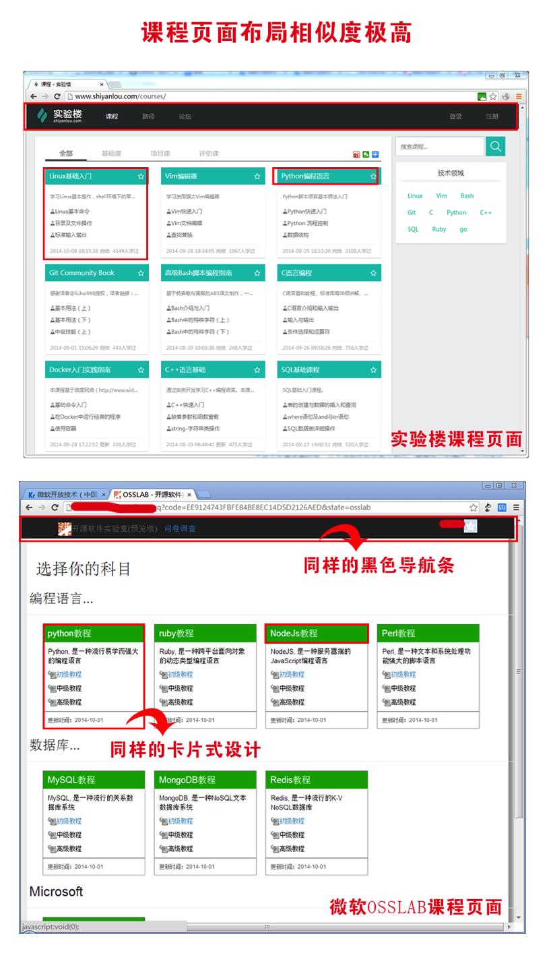Star the C语言编程 course card
Viewport: 551px width, 980px height.
[x=373, y=273]
